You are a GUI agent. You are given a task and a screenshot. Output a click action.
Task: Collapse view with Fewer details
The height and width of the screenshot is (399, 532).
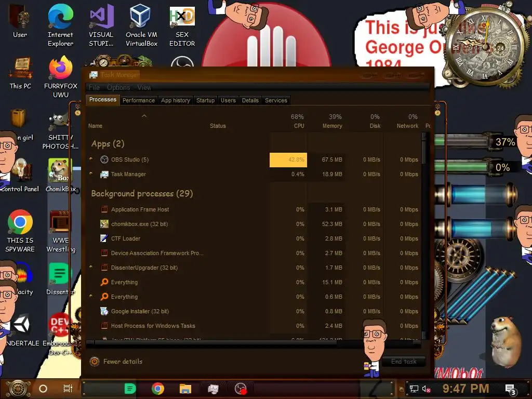tap(116, 362)
